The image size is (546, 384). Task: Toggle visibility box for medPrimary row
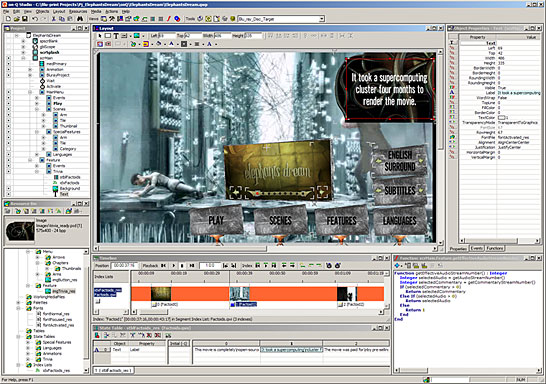(x=9, y=64)
